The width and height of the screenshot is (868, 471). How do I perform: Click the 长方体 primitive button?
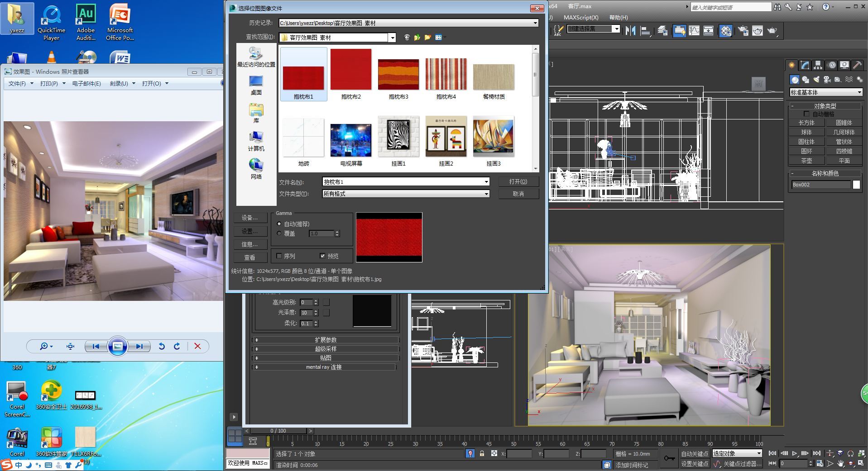[x=806, y=123]
